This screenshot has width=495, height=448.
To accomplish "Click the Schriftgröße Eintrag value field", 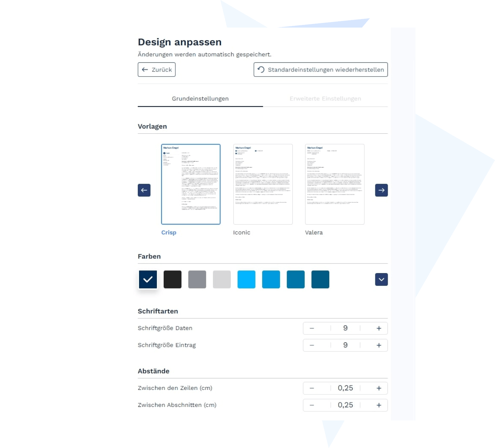I will point(345,345).
